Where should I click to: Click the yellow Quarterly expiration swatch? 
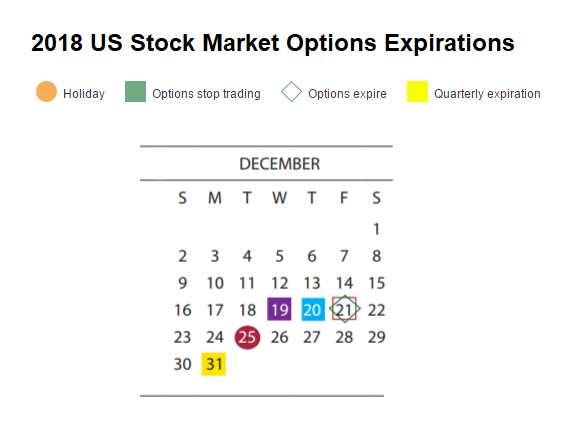pyautogui.click(x=417, y=91)
